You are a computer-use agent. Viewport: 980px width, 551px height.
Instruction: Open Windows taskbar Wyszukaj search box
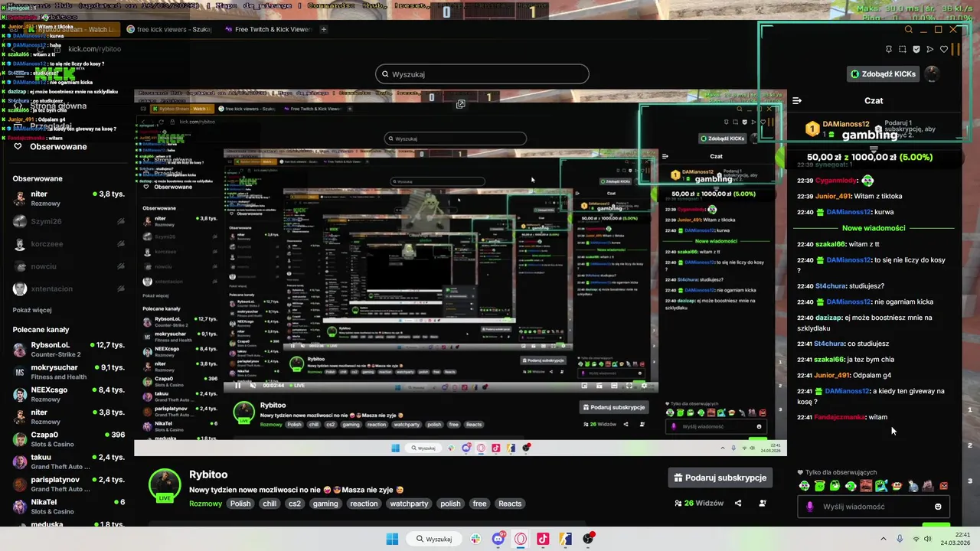coord(433,539)
